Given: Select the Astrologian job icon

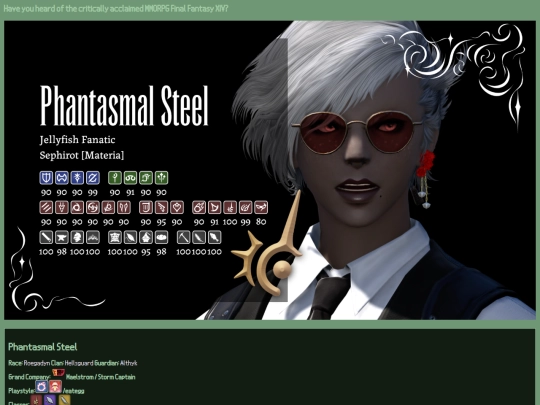Looking at the screenshot, I should [x=146, y=178].
